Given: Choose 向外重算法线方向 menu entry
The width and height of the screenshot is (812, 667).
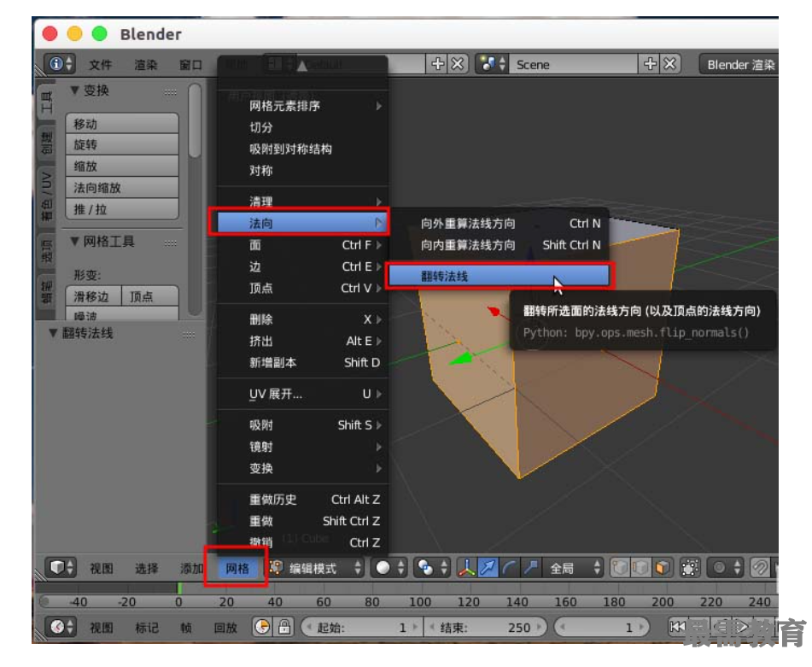Looking at the screenshot, I should tap(499, 223).
